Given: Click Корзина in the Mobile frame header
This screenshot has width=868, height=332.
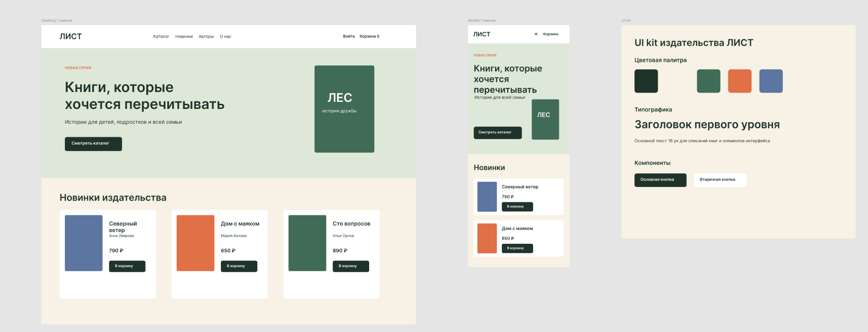Looking at the screenshot, I should (551, 34).
